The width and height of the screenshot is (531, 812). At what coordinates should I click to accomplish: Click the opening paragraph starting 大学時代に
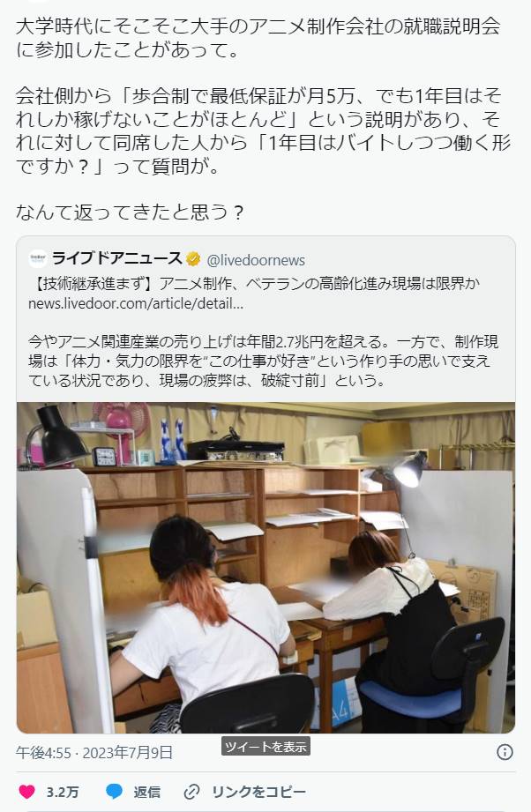click(x=258, y=38)
